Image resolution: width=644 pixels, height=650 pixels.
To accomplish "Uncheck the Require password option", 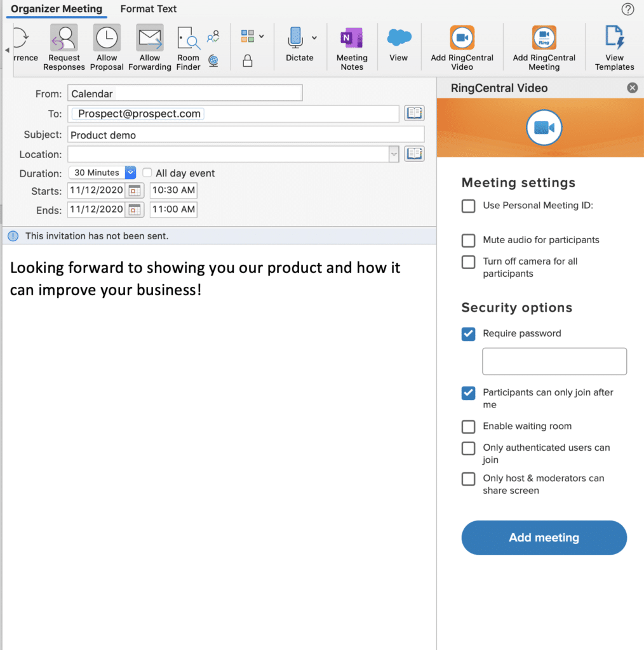I will 469,334.
